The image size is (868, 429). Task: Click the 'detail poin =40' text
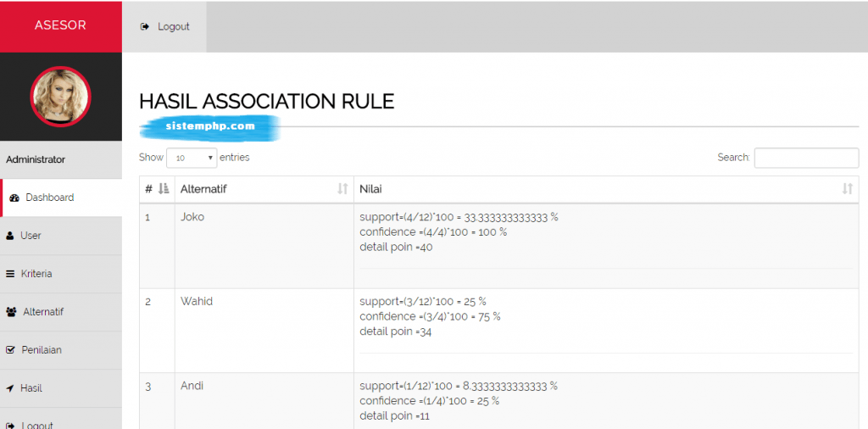[x=396, y=248]
